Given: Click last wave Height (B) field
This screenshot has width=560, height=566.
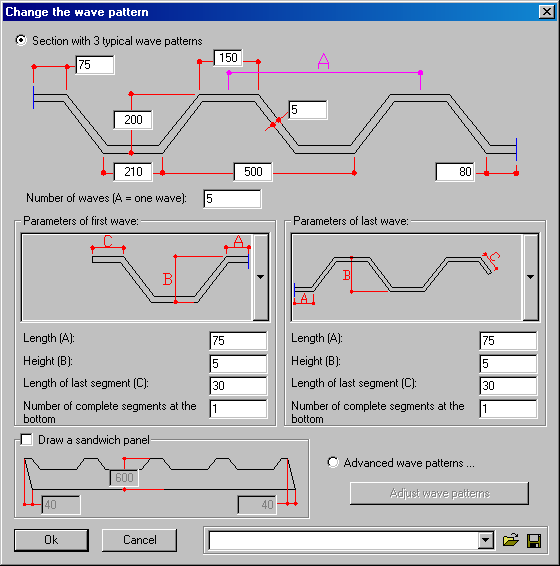Looking at the screenshot, I should click(x=508, y=363).
